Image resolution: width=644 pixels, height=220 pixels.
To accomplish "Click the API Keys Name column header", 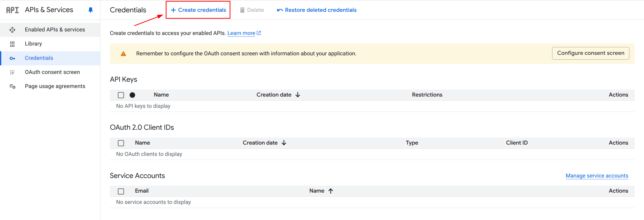I will tap(161, 95).
